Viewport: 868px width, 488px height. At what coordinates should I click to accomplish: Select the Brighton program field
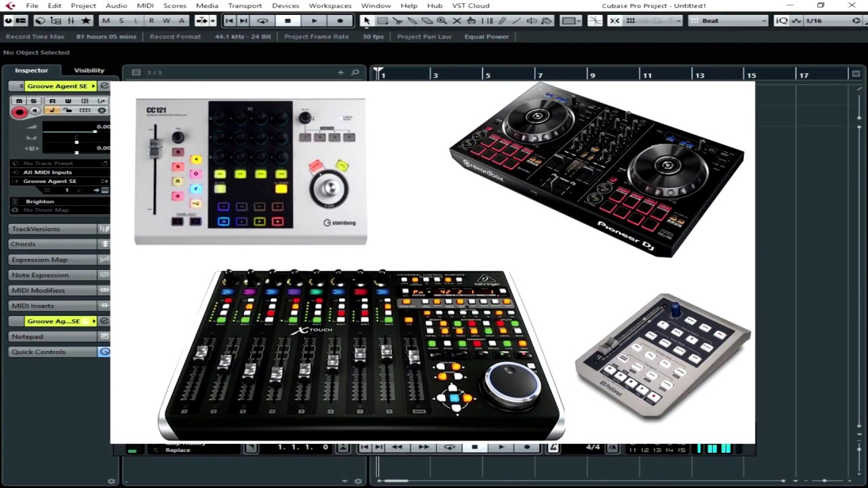[60, 201]
